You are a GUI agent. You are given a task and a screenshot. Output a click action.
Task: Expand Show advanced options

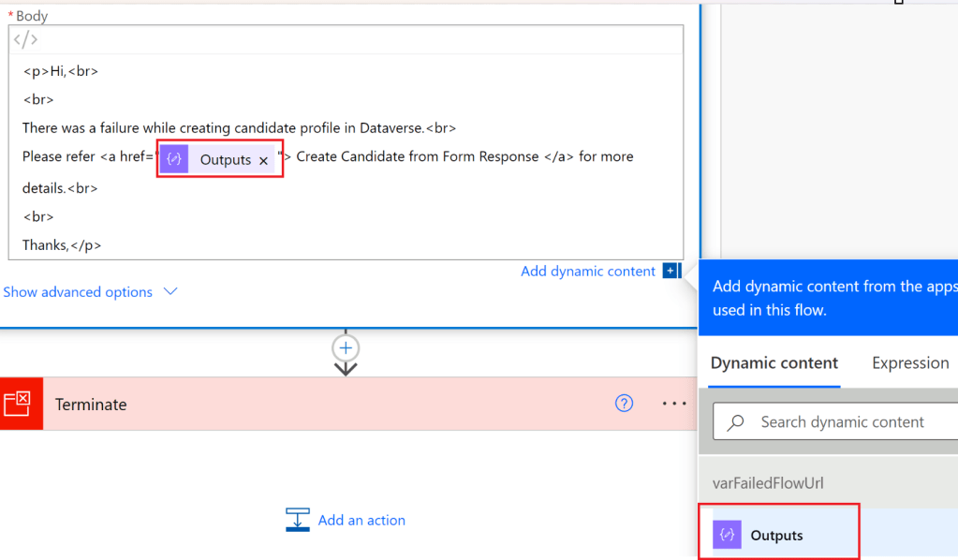[x=78, y=292]
